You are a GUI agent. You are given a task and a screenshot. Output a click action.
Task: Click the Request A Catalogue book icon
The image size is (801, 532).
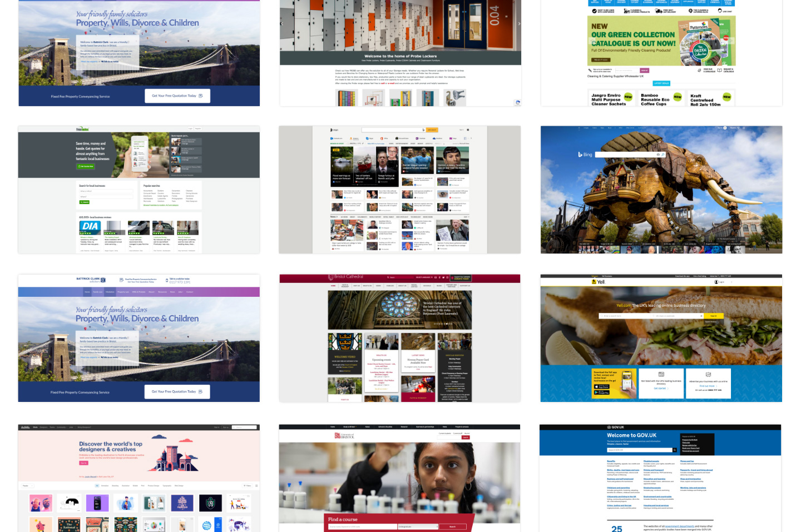[719, 70]
